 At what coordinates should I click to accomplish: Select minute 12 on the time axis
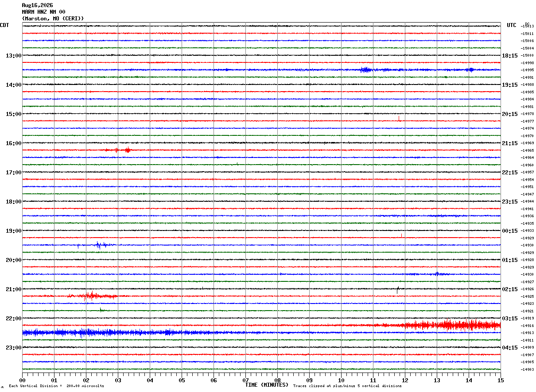click(x=405, y=380)
